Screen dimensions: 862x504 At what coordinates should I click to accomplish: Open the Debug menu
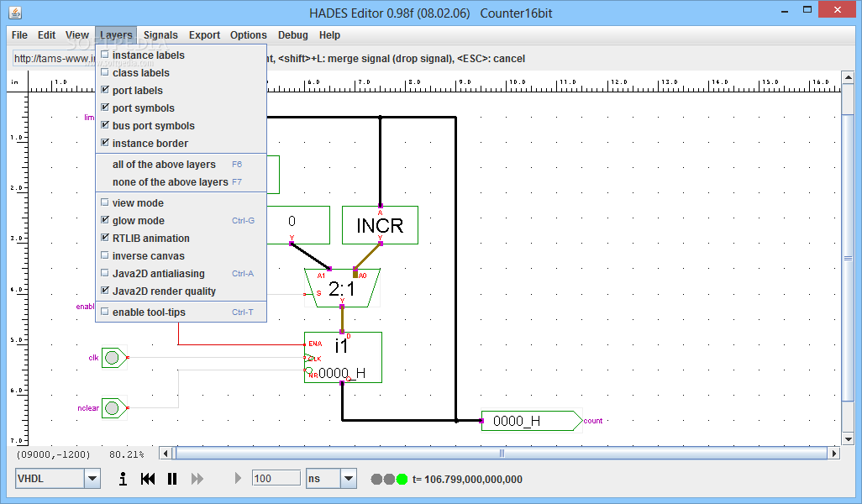click(293, 35)
